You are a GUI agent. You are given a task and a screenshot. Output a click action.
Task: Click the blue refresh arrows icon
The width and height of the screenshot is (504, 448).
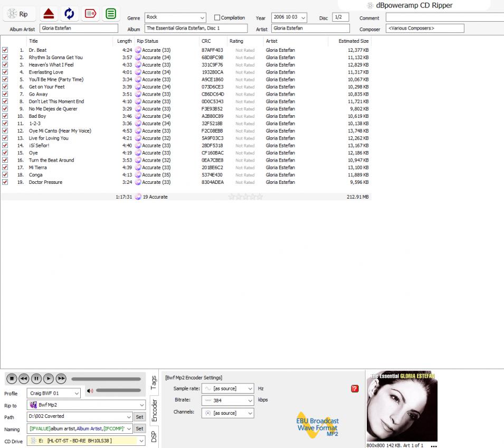[69, 14]
